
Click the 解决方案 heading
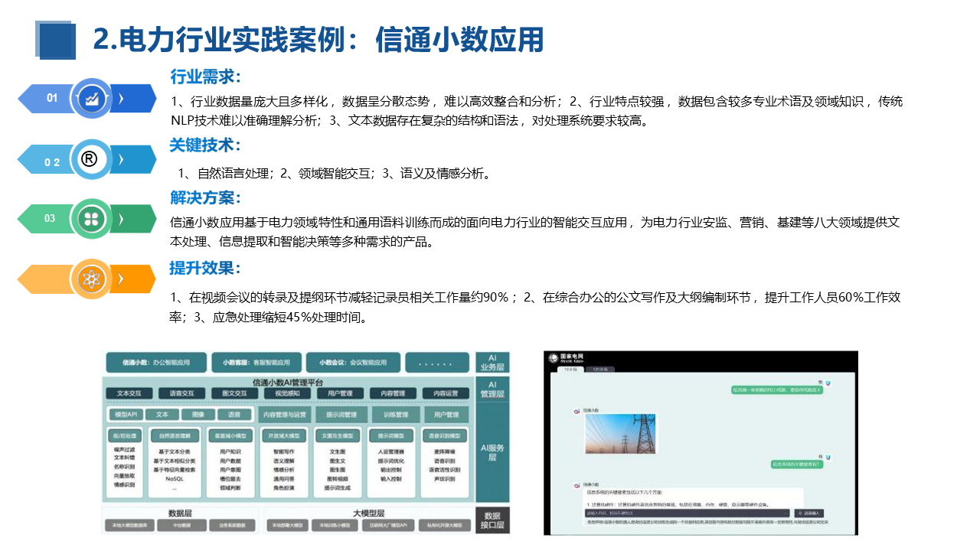tap(206, 198)
